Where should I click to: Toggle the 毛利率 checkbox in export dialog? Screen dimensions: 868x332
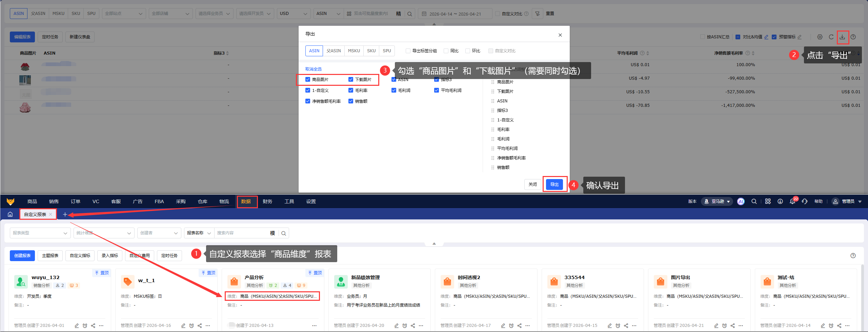pos(351,90)
